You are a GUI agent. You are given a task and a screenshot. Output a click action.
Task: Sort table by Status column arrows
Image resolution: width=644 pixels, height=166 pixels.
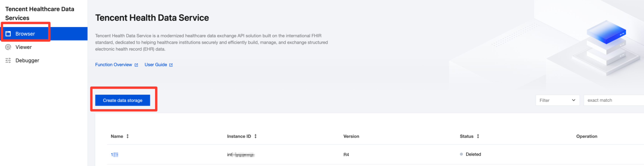(x=478, y=136)
